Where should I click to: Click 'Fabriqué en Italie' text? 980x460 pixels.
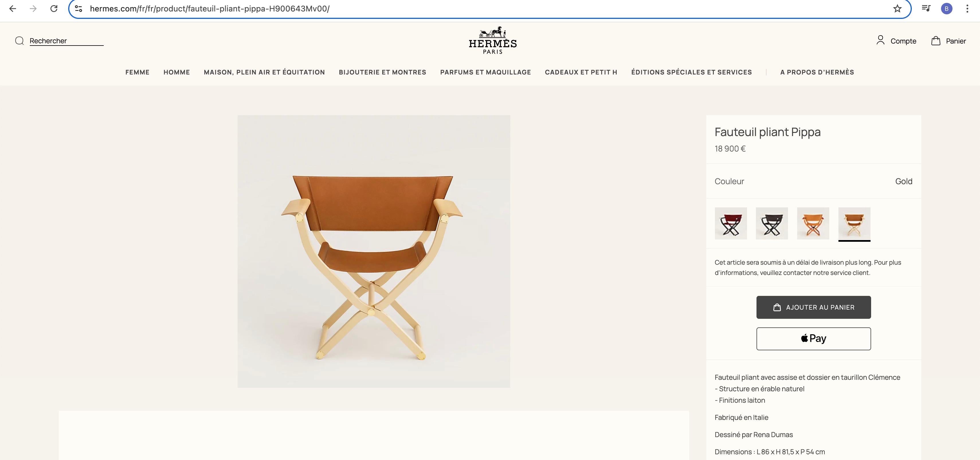pyautogui.click(x=741, y=417)
